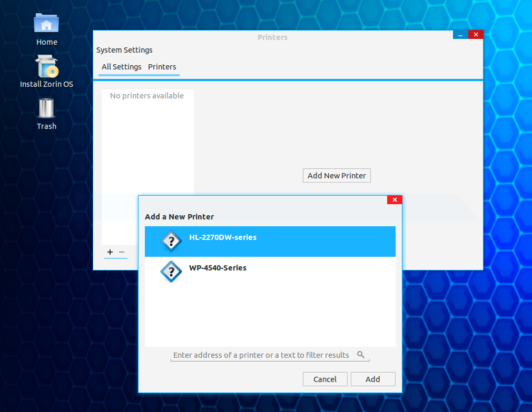Select the HL-2270DW-series printer name
The height and width of the screenshot is (412, 532).
pos(223,237)
